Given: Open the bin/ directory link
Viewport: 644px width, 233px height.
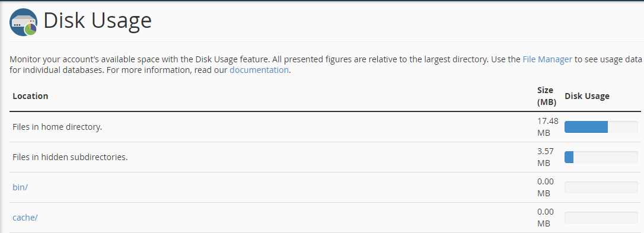Looking at the screenshot, I should tap(20, 187).
